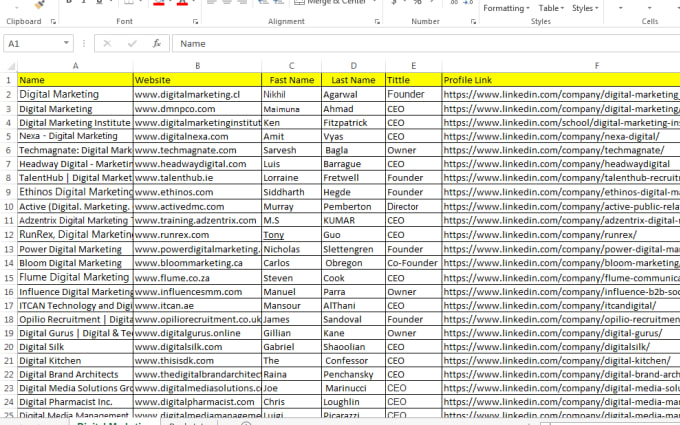Click the formula bar containing 'Name'
Image resolution: width=680 pixels, height=425 pixels.
point(426,43)
